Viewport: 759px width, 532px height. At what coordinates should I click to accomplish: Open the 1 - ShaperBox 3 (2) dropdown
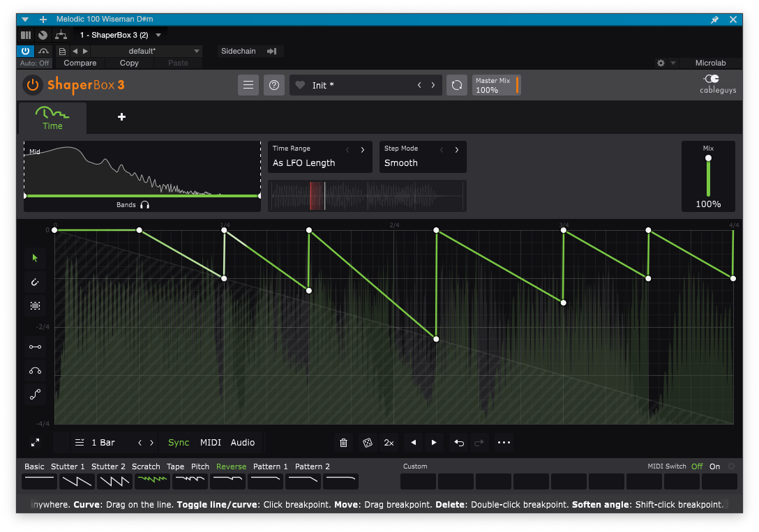click(x=121, y=36)
